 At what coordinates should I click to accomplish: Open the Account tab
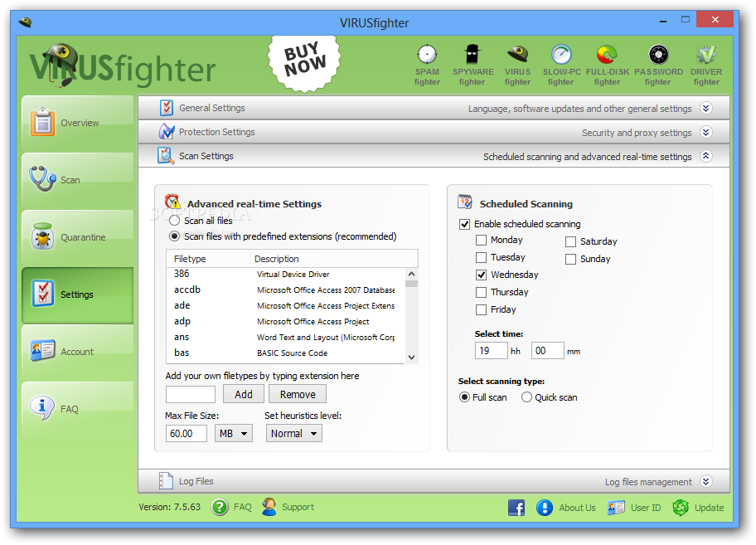coord(78,352)
